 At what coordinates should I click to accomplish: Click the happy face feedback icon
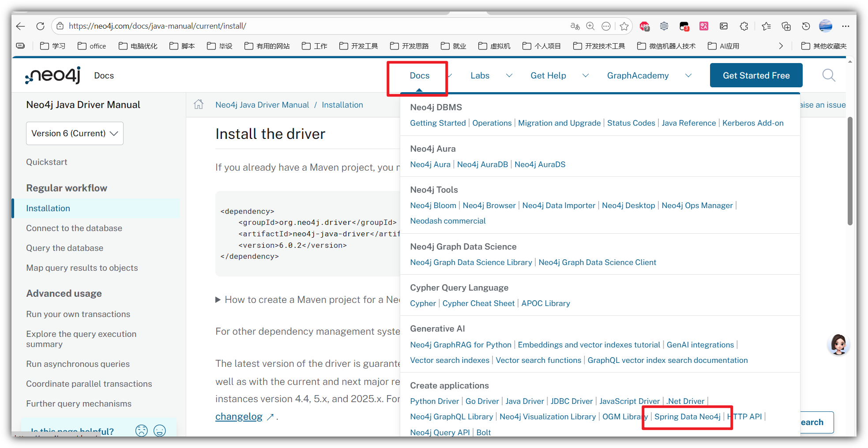[x=160, y=430]
